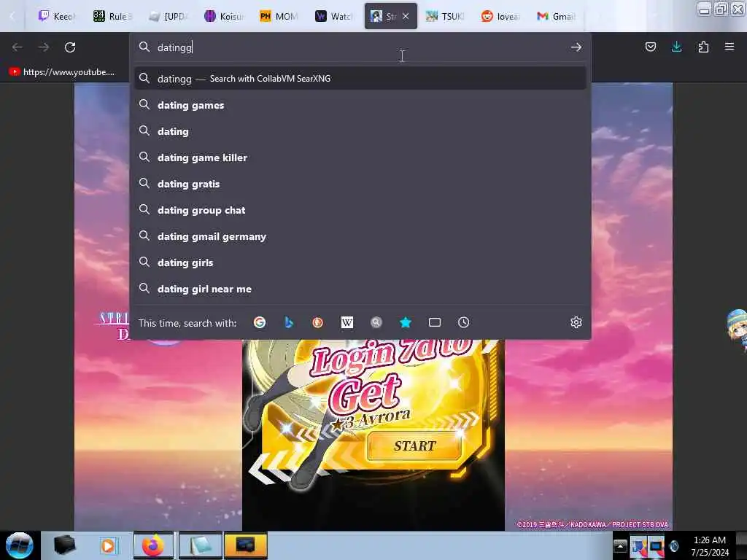Open the orange-highlighted taskbar window
The image size is (747, 560).
245,545
